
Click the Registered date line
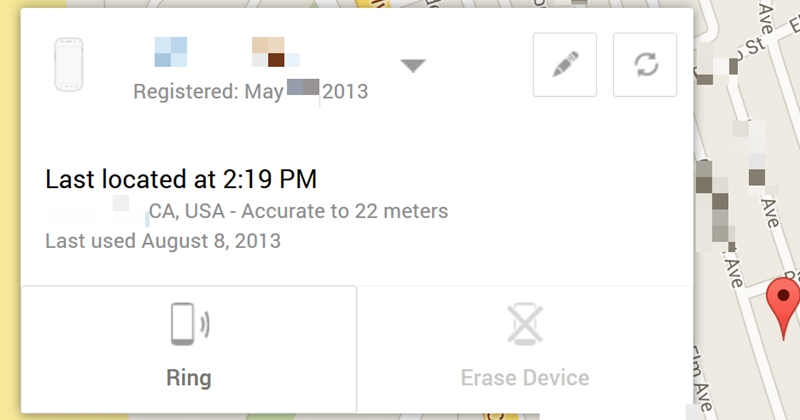(250, 92)
